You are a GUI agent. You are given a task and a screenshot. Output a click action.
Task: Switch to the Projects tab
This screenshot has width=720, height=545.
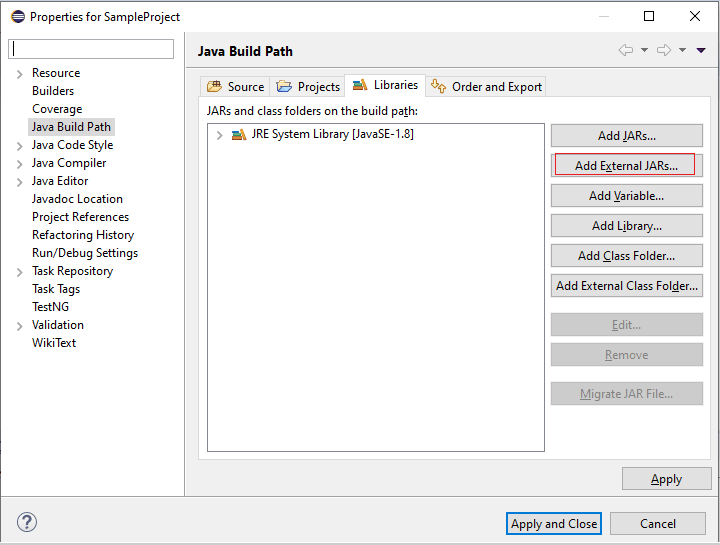click(x=309, y=87)
